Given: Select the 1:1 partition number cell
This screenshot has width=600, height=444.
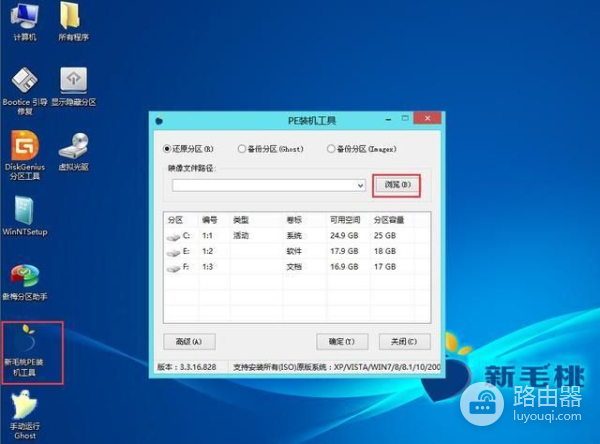Looking at the screenshot, I should 207,236.
